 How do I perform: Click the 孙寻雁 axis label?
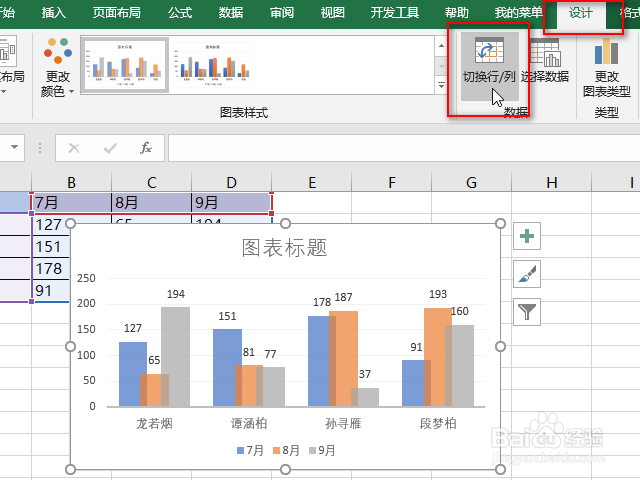pos(343,423)
